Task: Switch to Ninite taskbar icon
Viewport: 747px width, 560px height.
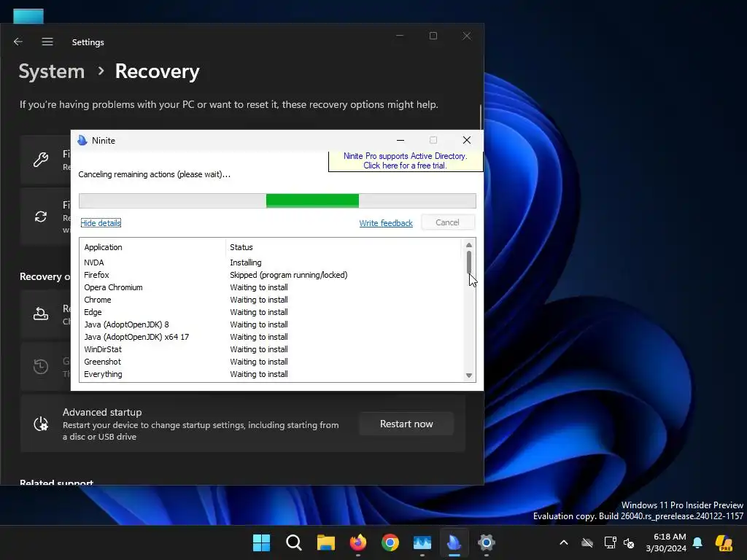Action: point(454,542)
